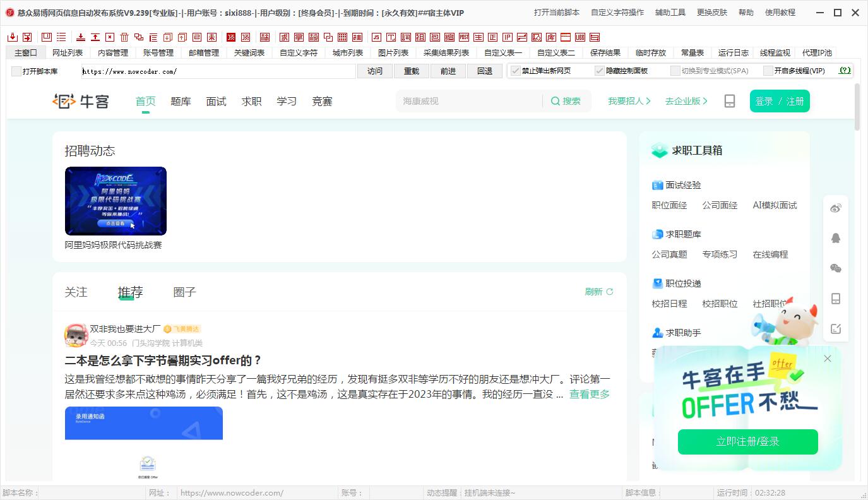
Task: Click the import script toolbar icon
Action: click(x=13, y=37)
